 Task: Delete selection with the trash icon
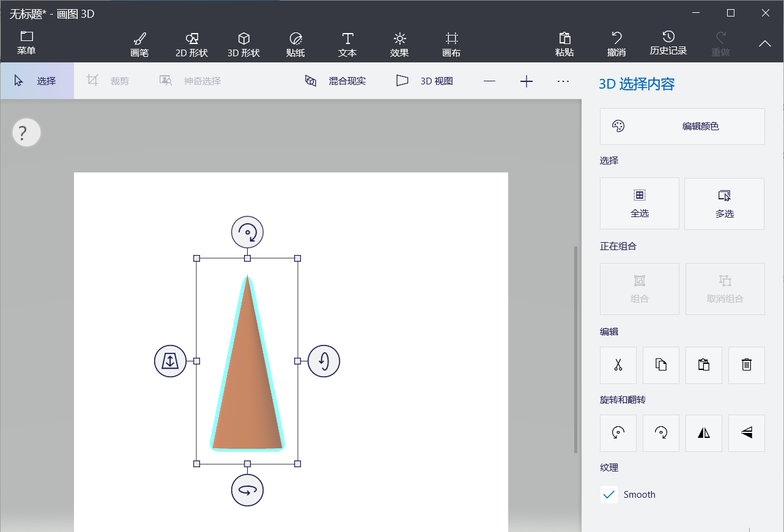click(x=747, y=365)
